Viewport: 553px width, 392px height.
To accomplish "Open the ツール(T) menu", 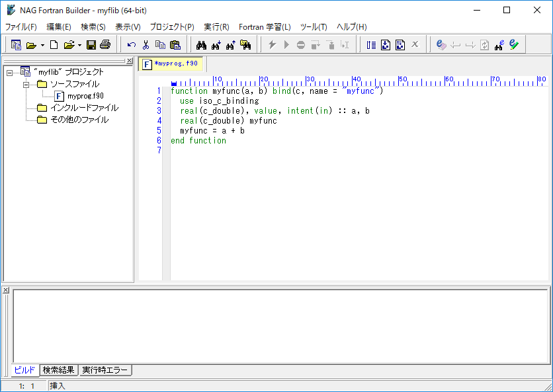I will pyautogui.click(x=314, y=27).
